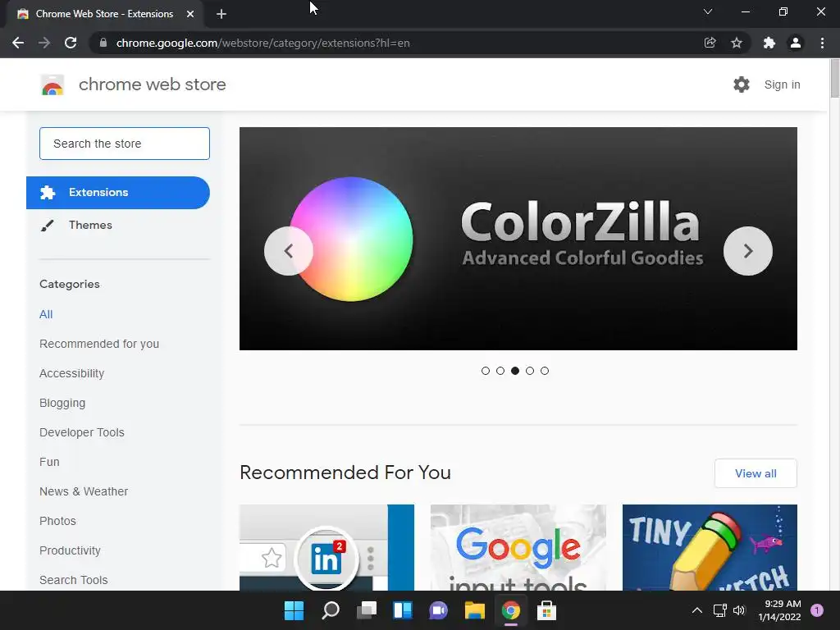840x630 pixels.
Task: Click the browser forward arrow
Action: [x=44, y=43]
